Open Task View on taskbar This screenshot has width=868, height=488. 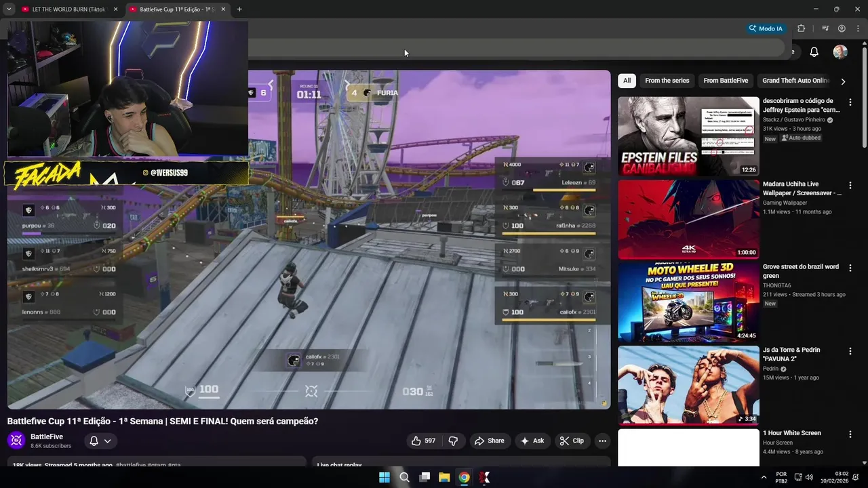click(425, 477)
